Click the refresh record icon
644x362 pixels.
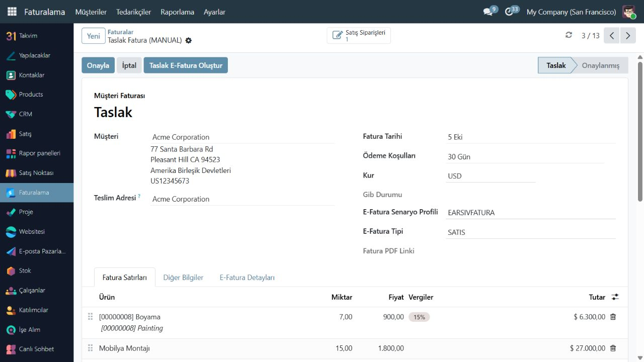(569, 35)
